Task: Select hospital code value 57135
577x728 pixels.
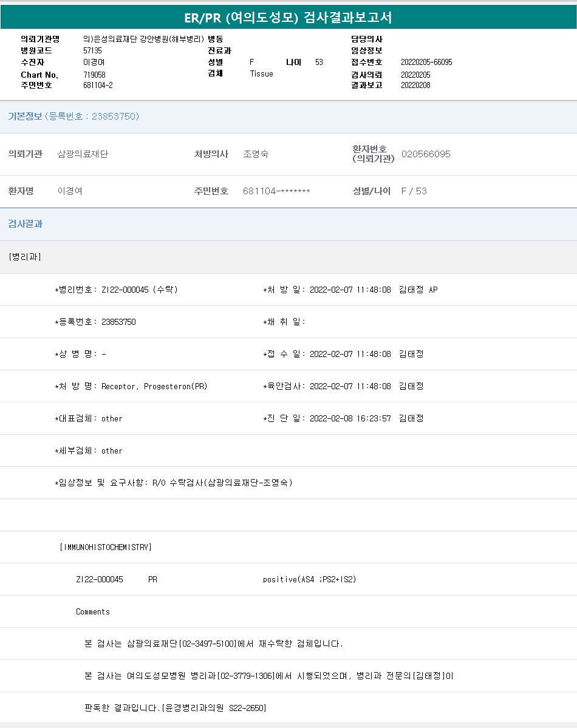Action: 92,50
